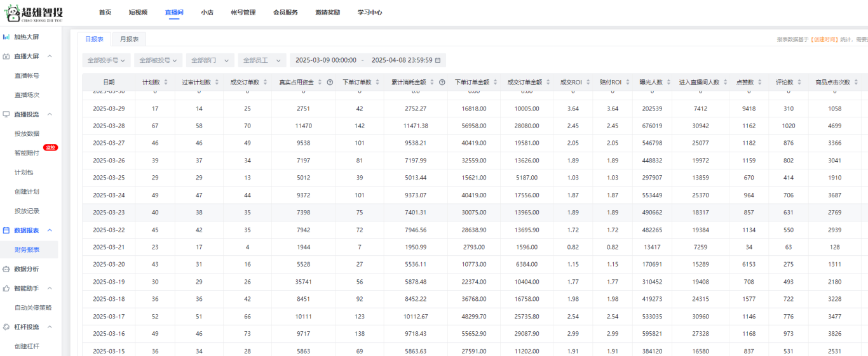Collapse the 杠杆投流 sidebar group
868x356 pixels.
tap(50, 327)
